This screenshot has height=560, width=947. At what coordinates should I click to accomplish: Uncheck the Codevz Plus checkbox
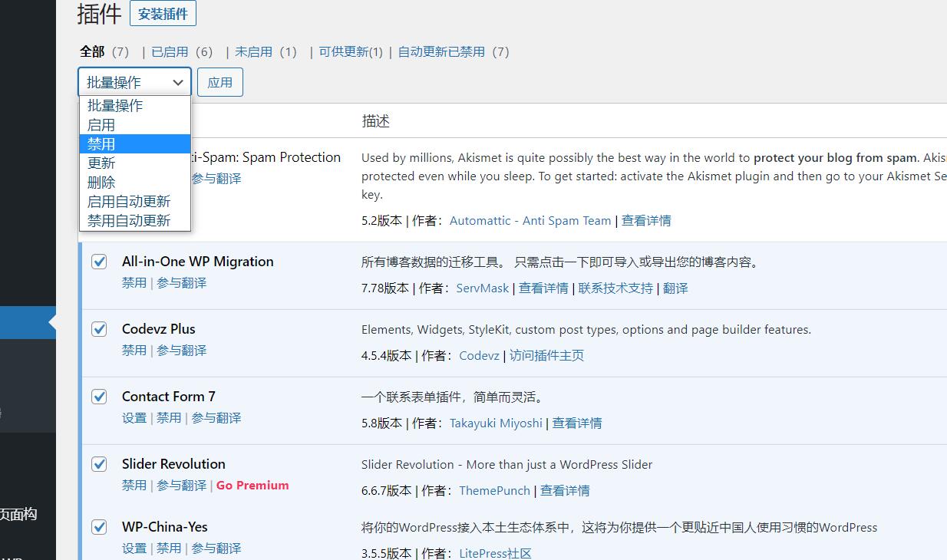click(x=99, y=329)
